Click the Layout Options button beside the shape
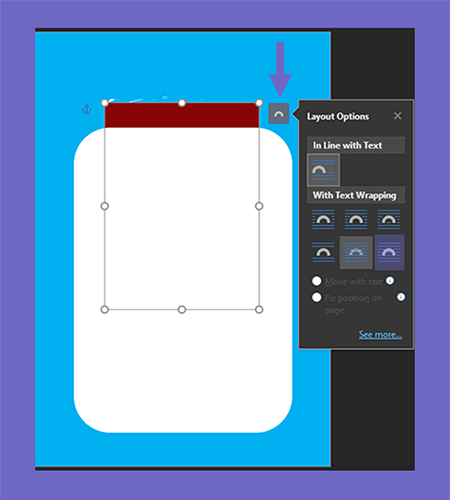450x500 pixels. coord(279,114)
